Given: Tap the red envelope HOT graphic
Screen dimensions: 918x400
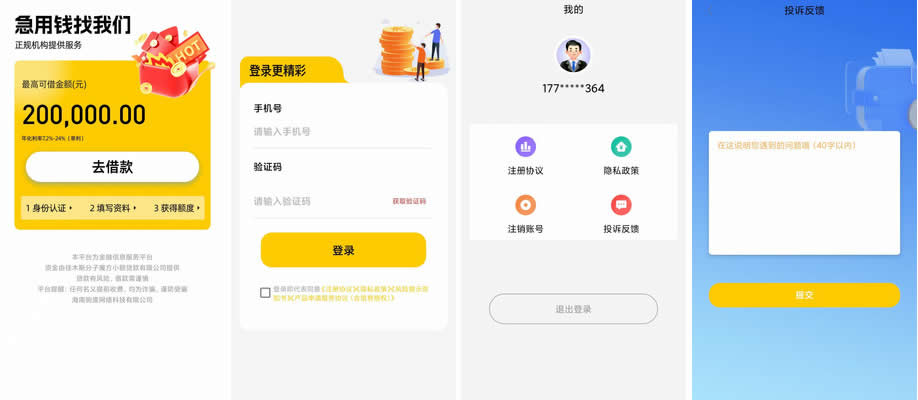Looking at the screenshot, I should [x=171, y=59].
